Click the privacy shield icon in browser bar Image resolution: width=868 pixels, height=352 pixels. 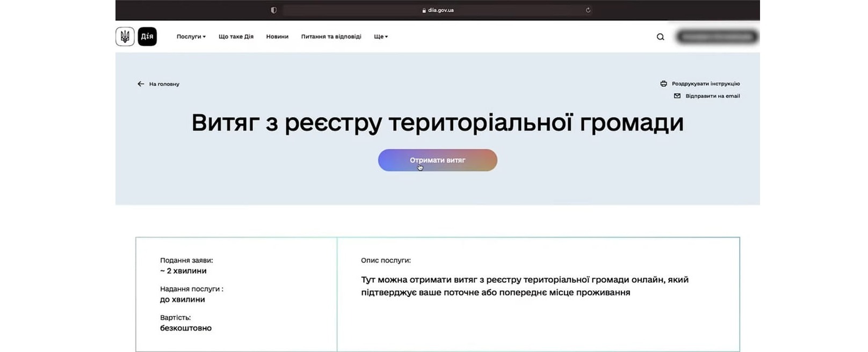point(273,10)
